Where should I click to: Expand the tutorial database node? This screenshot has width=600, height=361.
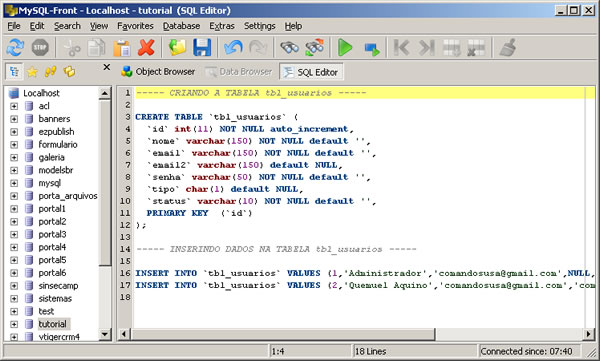(14, 324)
